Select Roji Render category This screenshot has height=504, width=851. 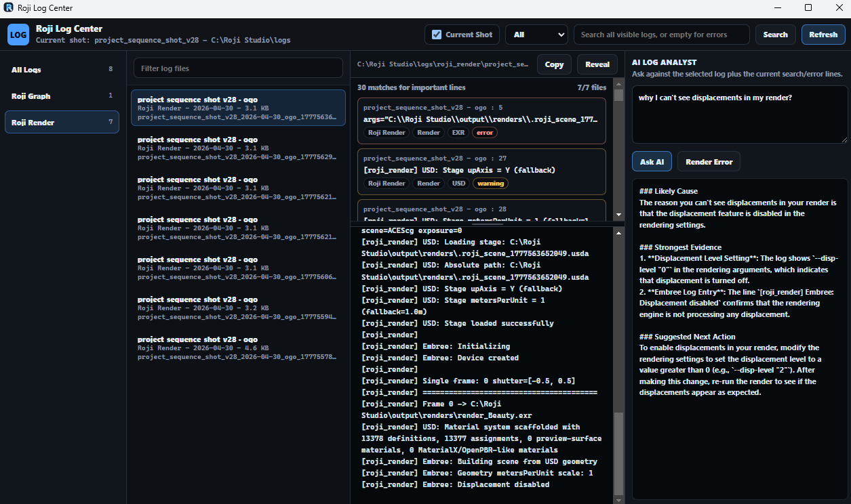point(62,123)
